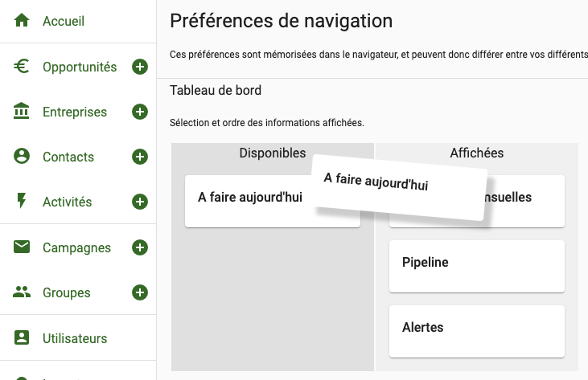Add a new opportunity with plus icon

[140, 67]
